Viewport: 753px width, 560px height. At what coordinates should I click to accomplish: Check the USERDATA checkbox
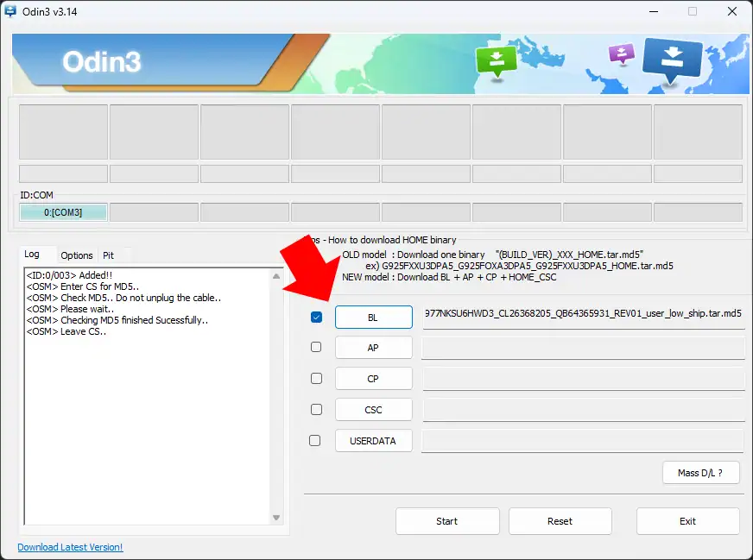pyautogui.click(x=315, y=440)
